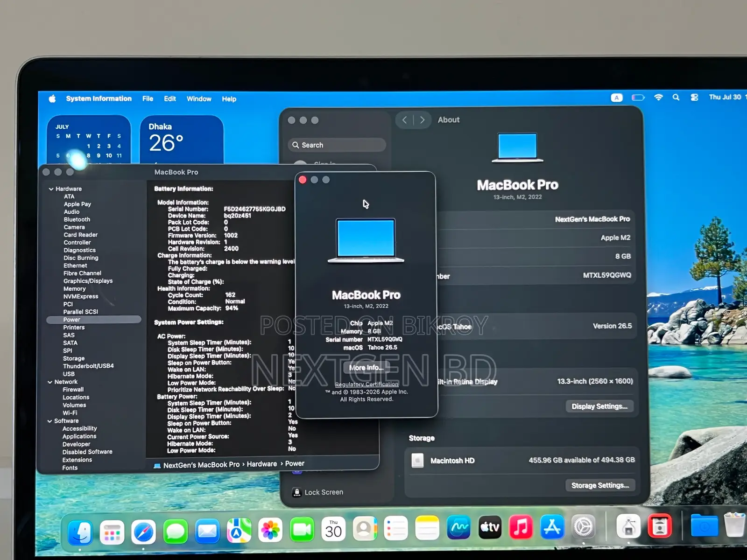Screen dimensions: 747x560
Task: Open Messages in the Dock
Action: click(176, 531)
